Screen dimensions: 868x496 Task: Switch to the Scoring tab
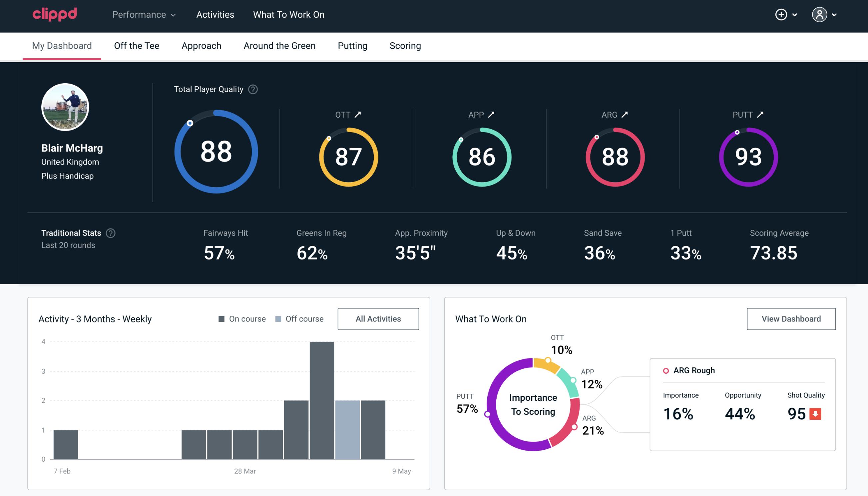tap(405, 45)
